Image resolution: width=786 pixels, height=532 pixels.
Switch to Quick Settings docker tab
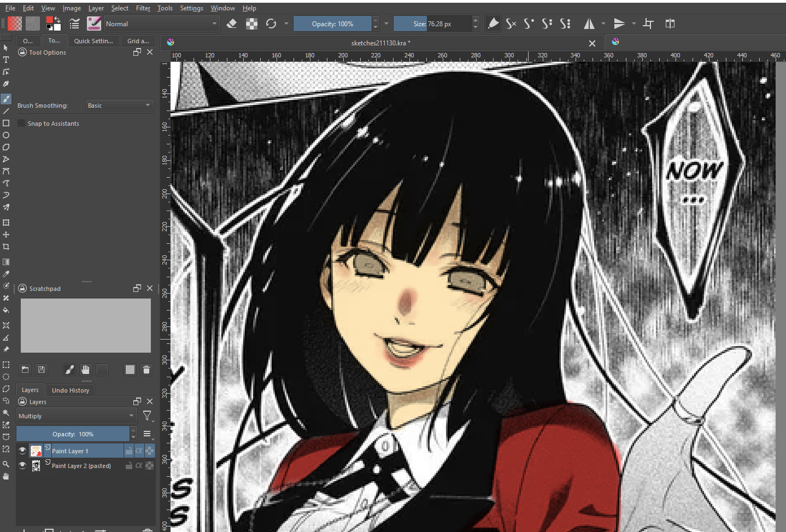93,41
